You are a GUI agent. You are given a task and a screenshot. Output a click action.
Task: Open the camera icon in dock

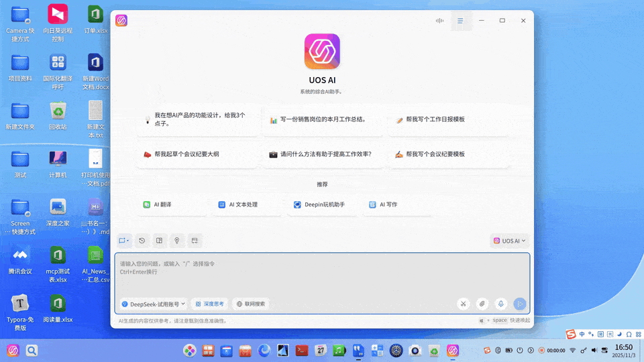click(x=415, y=351)
